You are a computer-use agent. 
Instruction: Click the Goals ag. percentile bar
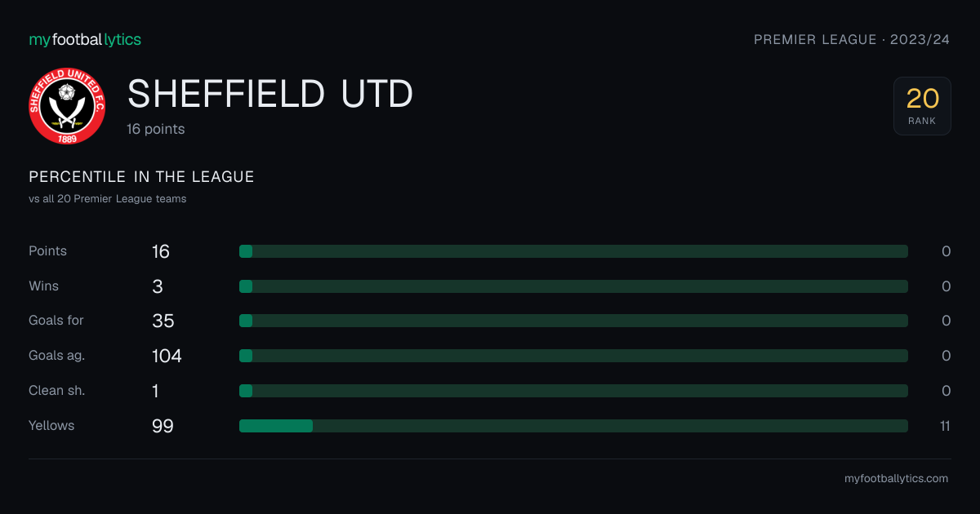[x=573, y=356]
